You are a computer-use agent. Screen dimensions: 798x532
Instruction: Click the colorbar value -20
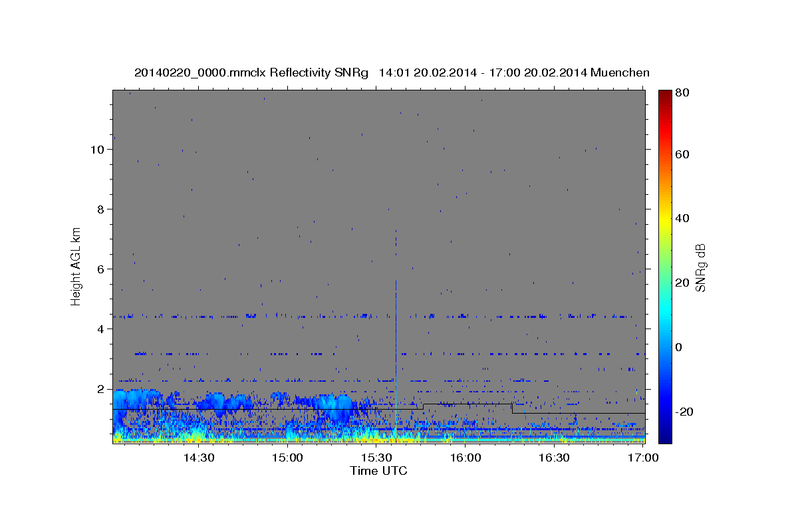click(x=684, y=412)
